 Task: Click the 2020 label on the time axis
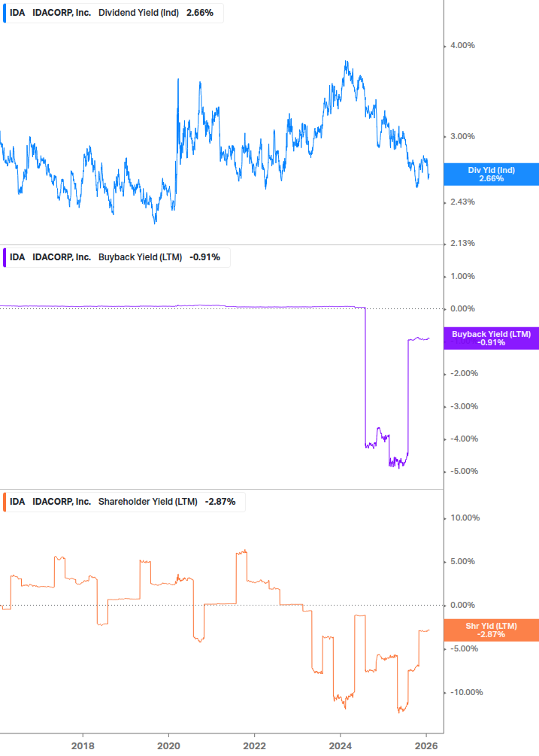(168, 746)
